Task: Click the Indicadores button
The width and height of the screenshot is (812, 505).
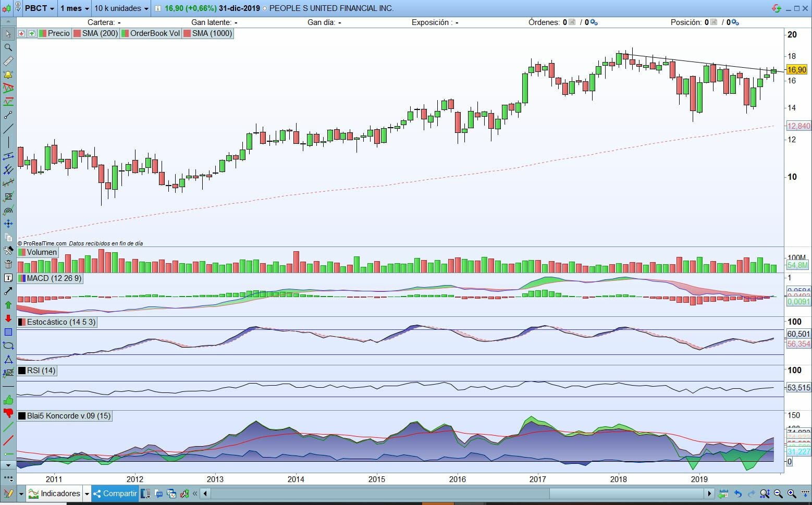Action: point(55,494)
